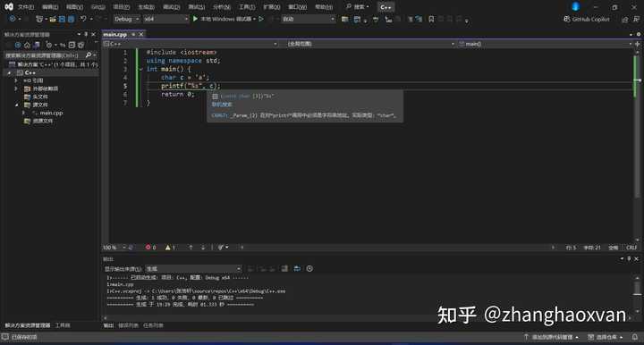The image size is (644, 345).
Task: Open GitHub Copilot
Action: click(587, 19)
